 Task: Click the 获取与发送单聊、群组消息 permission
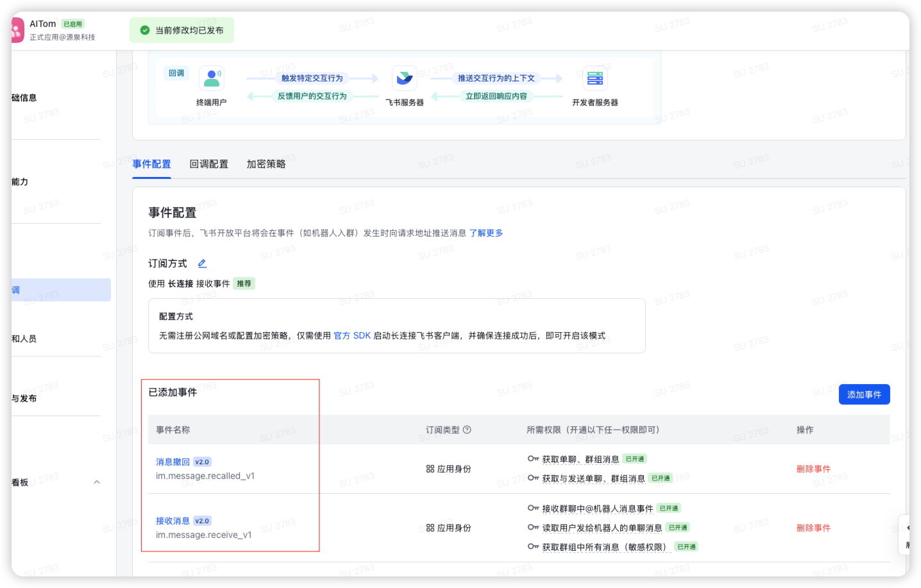click(x=593, y=478)
